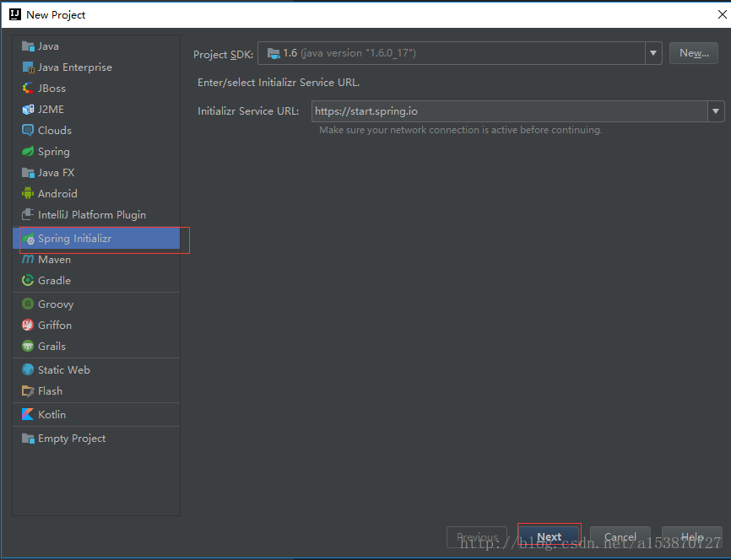Select Java Enterprise project type
The image size is (731, 560).
[96, 67]
